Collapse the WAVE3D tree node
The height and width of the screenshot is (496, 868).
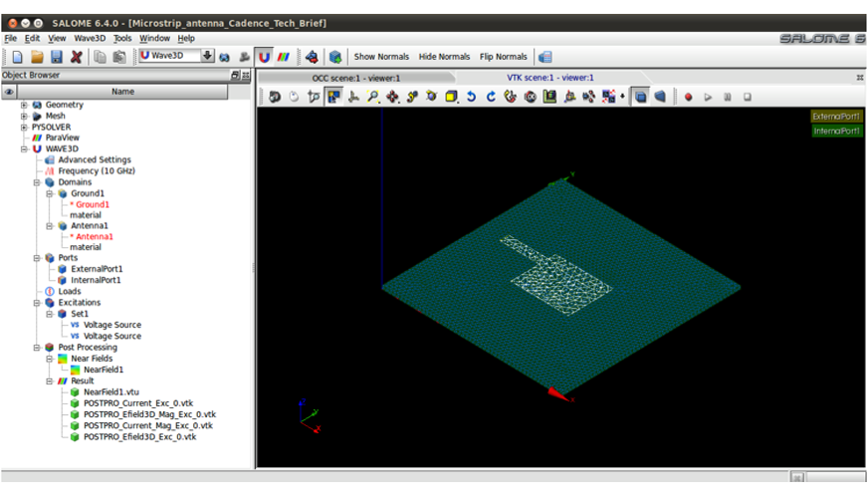pos(24,149)
